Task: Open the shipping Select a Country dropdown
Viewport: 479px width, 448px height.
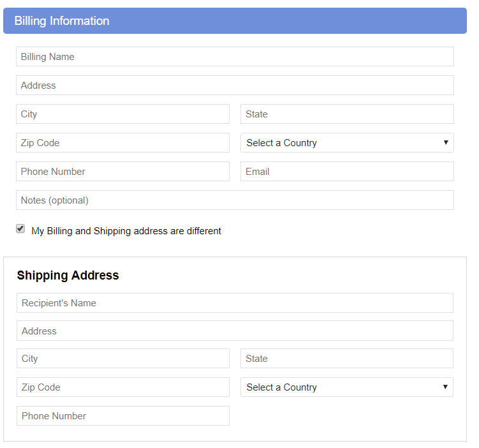Action: (347, 387)
